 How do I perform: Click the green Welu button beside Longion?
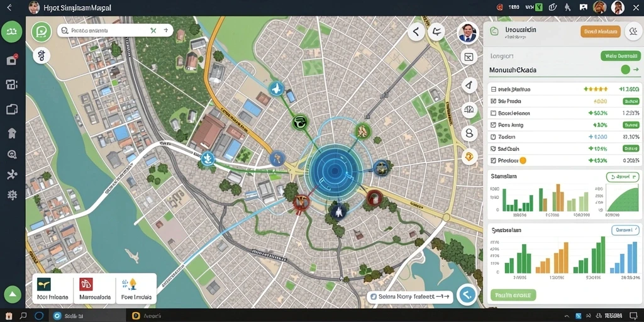pyautogui.click(x=620, y=55)
